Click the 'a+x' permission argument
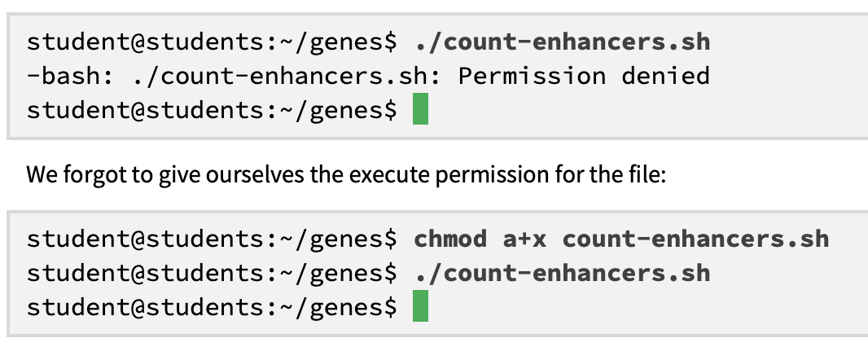Viewport: 868px width, 347px height. coord(524,239)
